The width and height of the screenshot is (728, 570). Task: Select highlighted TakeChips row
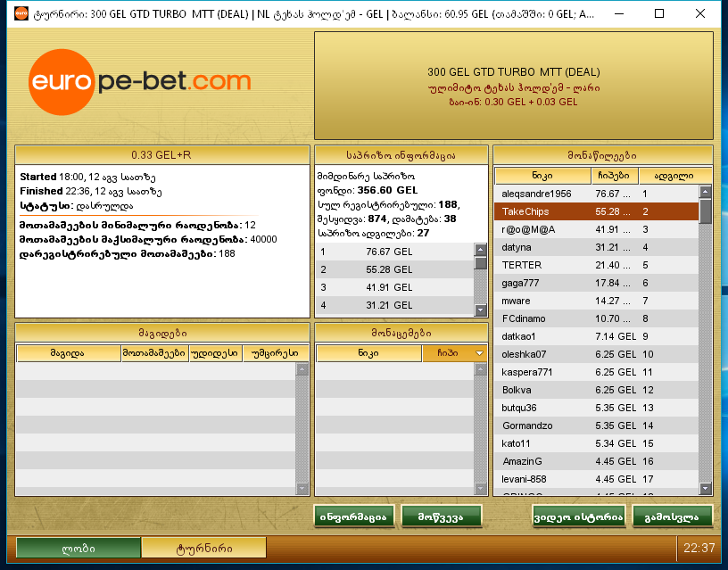(x=596, y=211)
